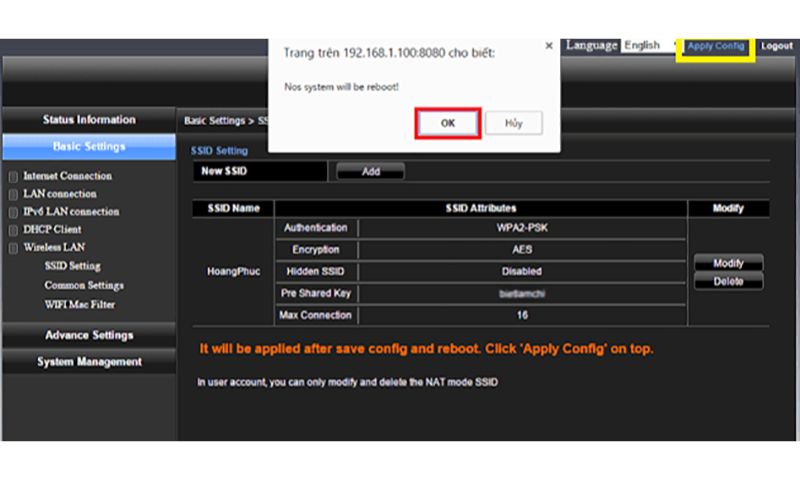
Task: Expand the Status Information section
Action: point(89,120)
